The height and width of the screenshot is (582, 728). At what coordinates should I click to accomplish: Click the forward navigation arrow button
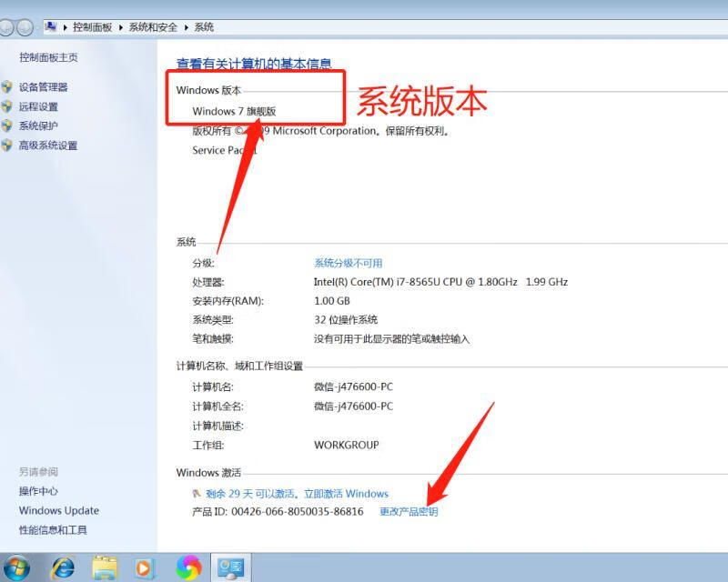(x=25, y=27)
